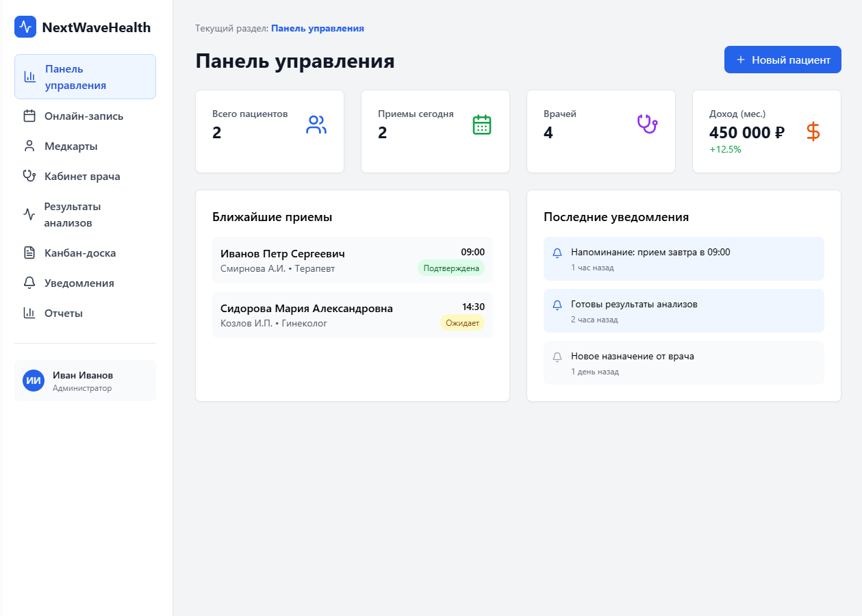Click the NextWaveHealth logo icon
862x616 pixels.
tap(25, 27)
